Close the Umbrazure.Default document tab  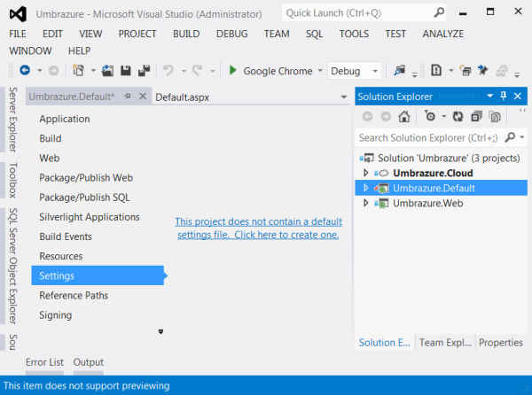(x=142, y=96)
